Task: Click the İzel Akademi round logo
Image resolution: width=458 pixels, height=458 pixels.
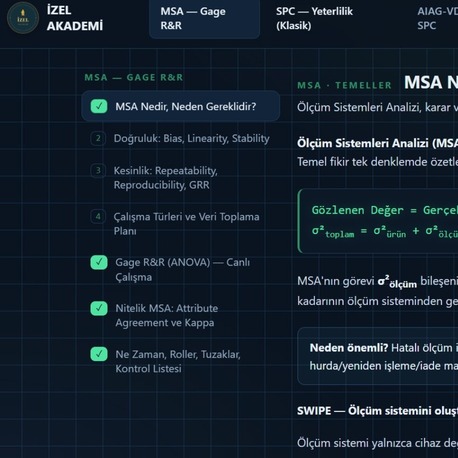Action: click(x=23, y=18)
